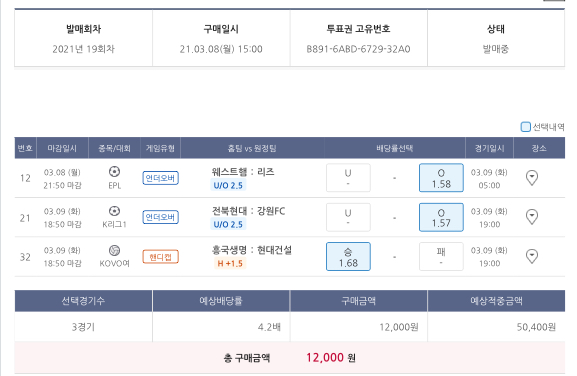Click the H +1.5 handicap label
Screen dimensions: 577x376
point(230,263)
